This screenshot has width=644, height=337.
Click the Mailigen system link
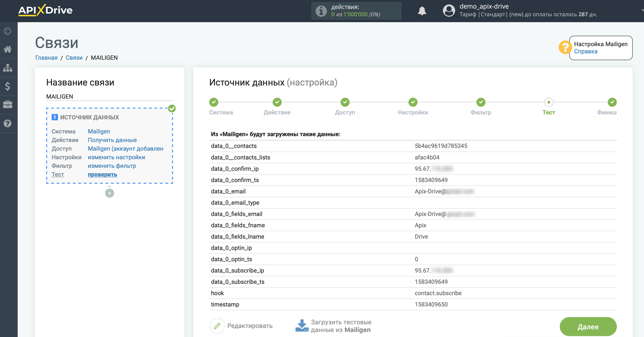[x=99, y=131]
